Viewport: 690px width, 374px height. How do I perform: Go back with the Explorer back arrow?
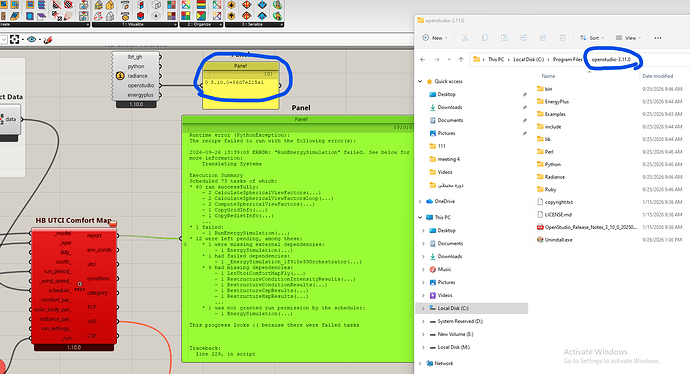[x=423, y=59]
